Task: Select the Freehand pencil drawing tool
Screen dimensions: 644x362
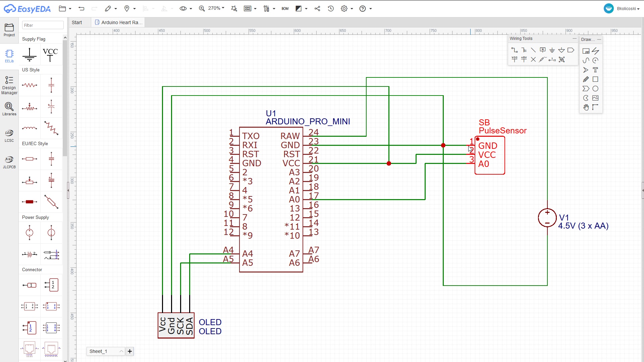Action: 586,79
